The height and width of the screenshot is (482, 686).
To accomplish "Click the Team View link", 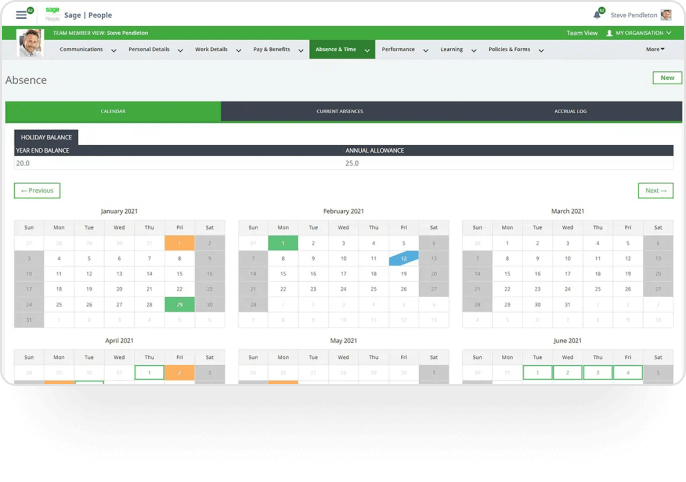I will click(582, 33).
